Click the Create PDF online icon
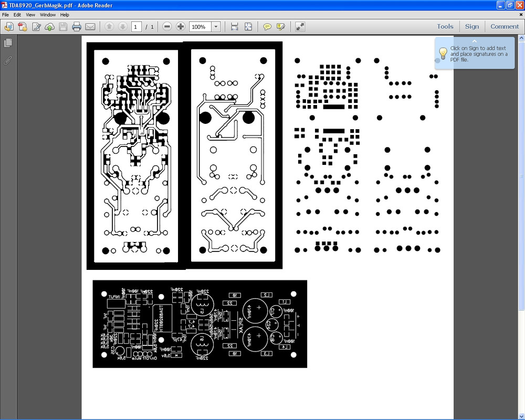Image resolution: width=525 pixels, height=420 pixels. pyautogui.click(x=9, y=26)
